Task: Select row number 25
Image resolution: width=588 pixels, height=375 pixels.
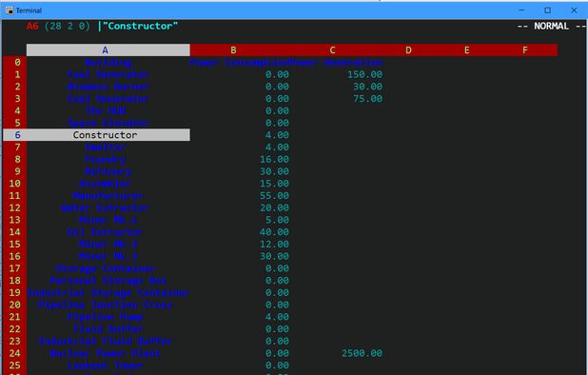Action: tap(14, 365)
